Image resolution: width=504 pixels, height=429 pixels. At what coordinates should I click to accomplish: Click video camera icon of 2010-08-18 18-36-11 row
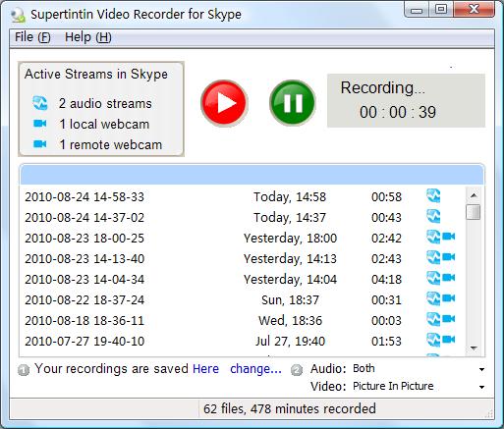pos(449,319)
